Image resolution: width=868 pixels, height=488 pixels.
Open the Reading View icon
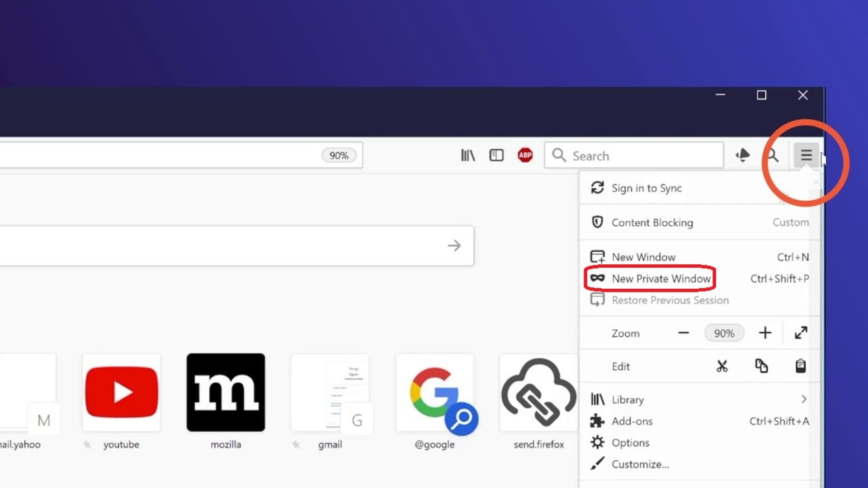click(496, 155)
